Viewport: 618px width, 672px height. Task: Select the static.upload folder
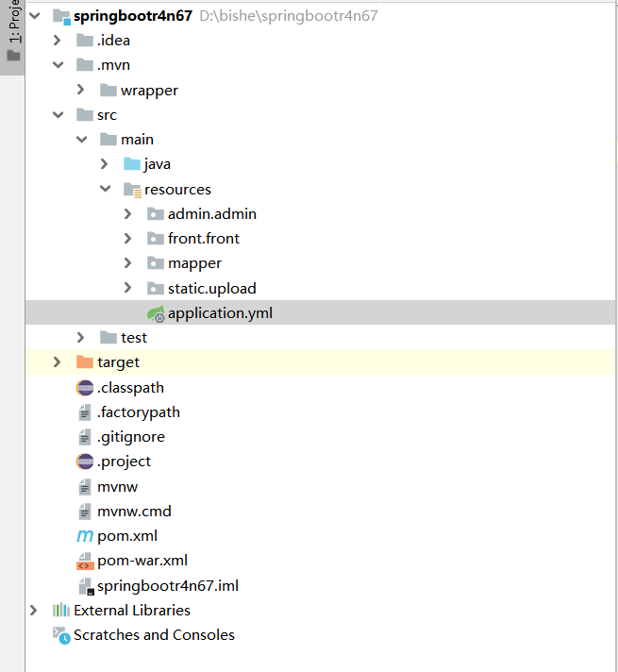click(x=211, y=288)
